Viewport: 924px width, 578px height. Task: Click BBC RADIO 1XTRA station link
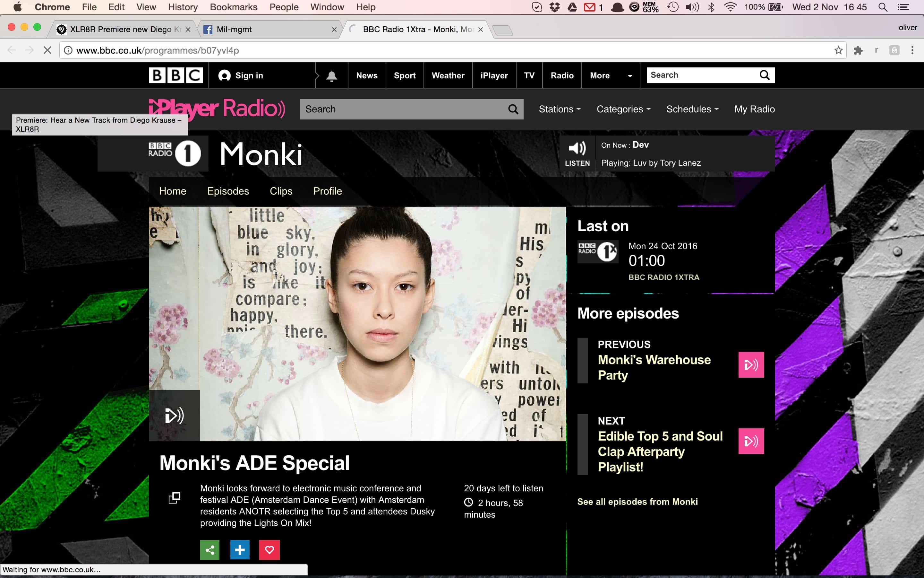point(664,277)
